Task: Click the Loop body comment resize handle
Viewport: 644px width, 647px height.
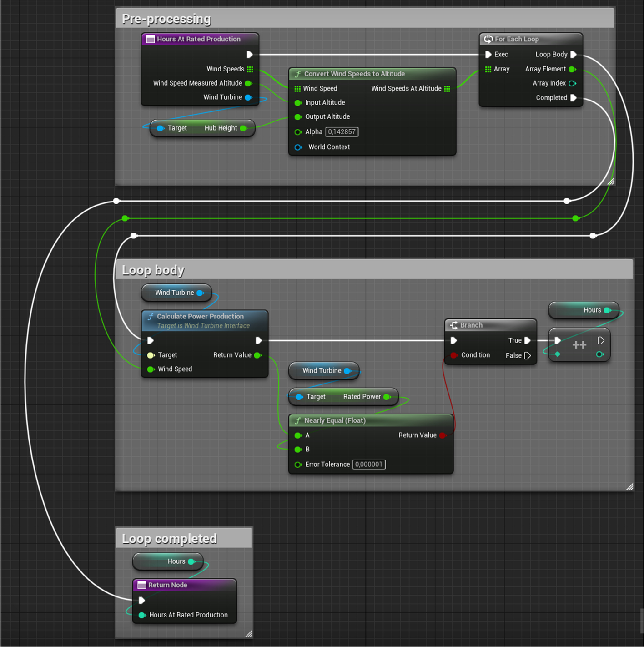Action: point(629,486)
